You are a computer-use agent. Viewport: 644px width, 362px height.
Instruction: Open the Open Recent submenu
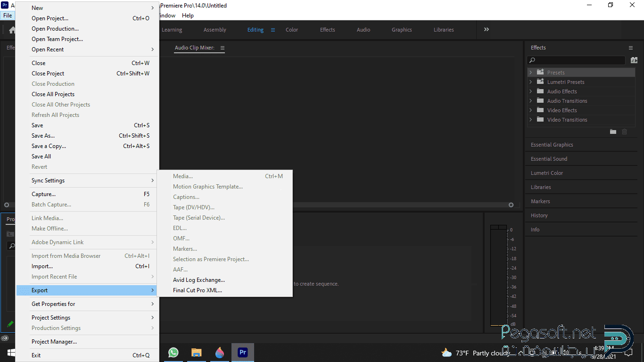tap(87, 49)
